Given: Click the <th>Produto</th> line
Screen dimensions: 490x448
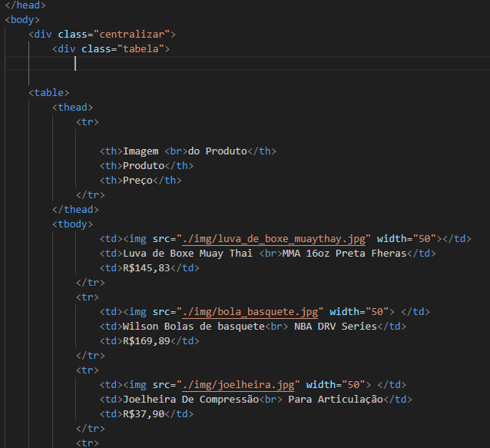Looking at the screenshot, I should [147, 166].
